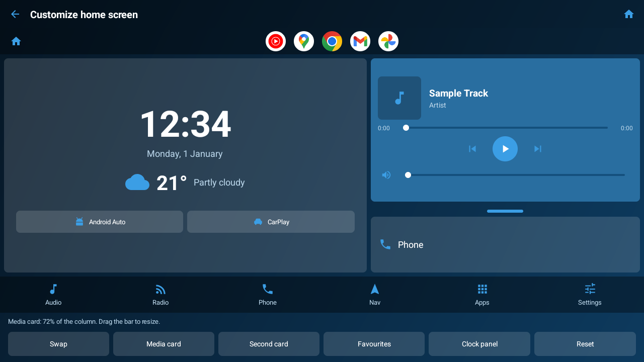The height and width of the screenshot is (362, 644).
Task: Open the Google Maps favourite
Action: click(304, 41)
